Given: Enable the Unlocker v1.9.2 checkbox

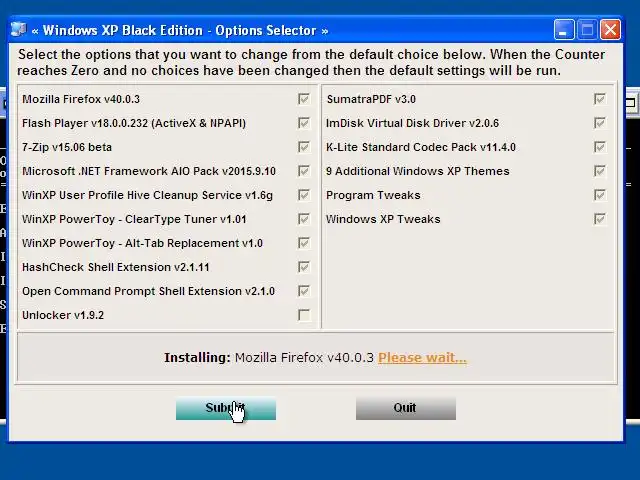Looking at the screenshot, I should coord(304,315).
